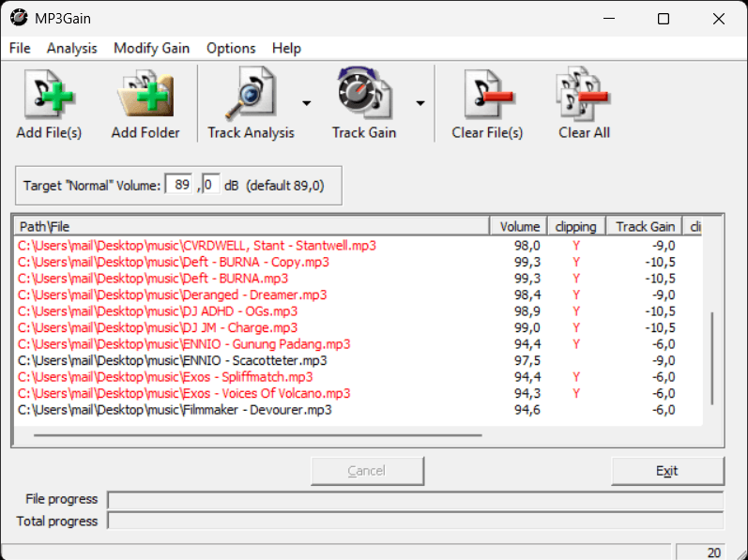Click the Add File(s) toolbar icon
The image size is (748, 560).
[x=49, y=95]
